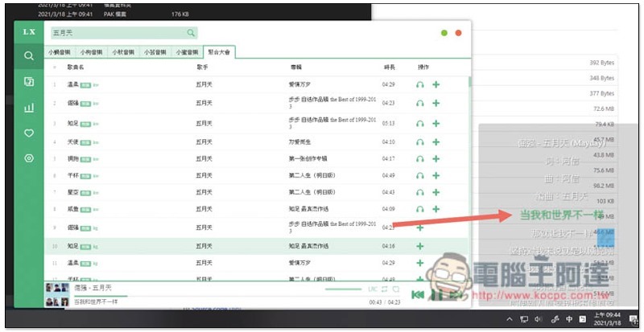Add 咸鱼 to a list with plus

436,209
